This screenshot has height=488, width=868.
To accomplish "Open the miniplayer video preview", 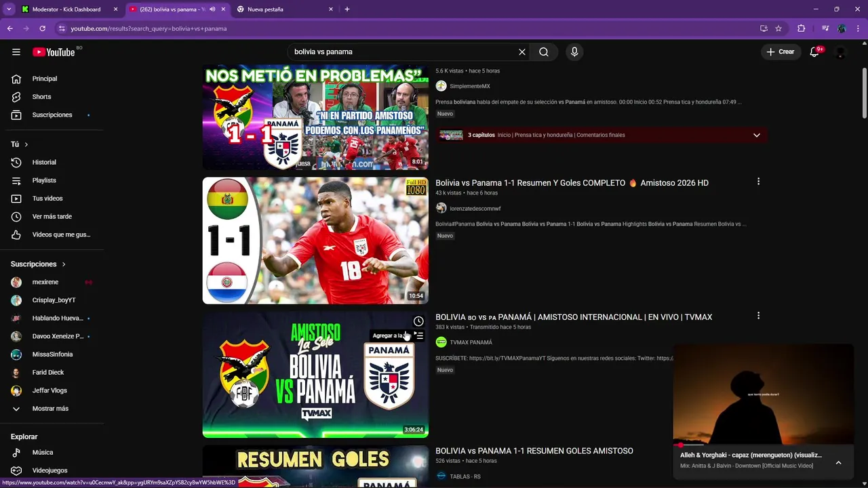I will [764, 394].
